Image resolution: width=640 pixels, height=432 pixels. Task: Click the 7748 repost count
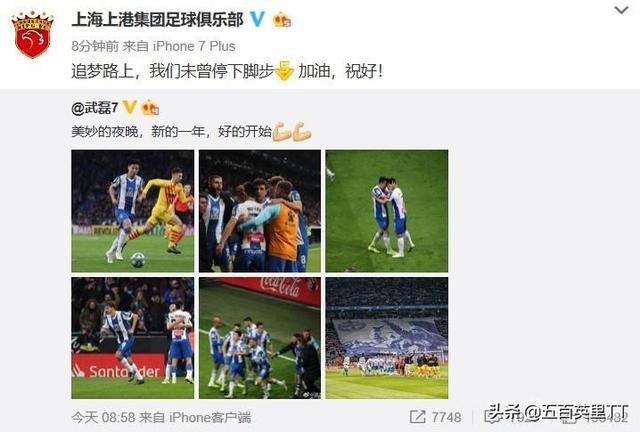pos(447,417)
